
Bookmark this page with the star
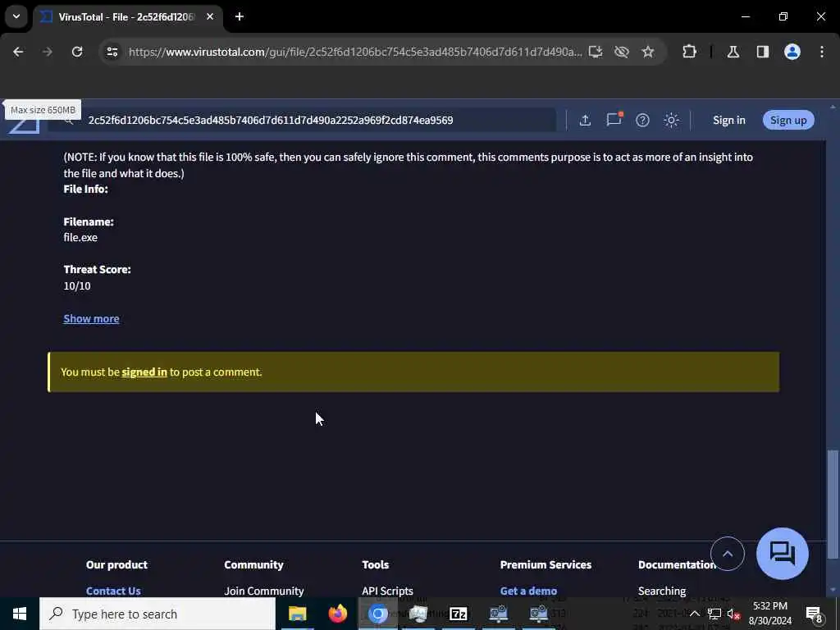coord(648,52)
